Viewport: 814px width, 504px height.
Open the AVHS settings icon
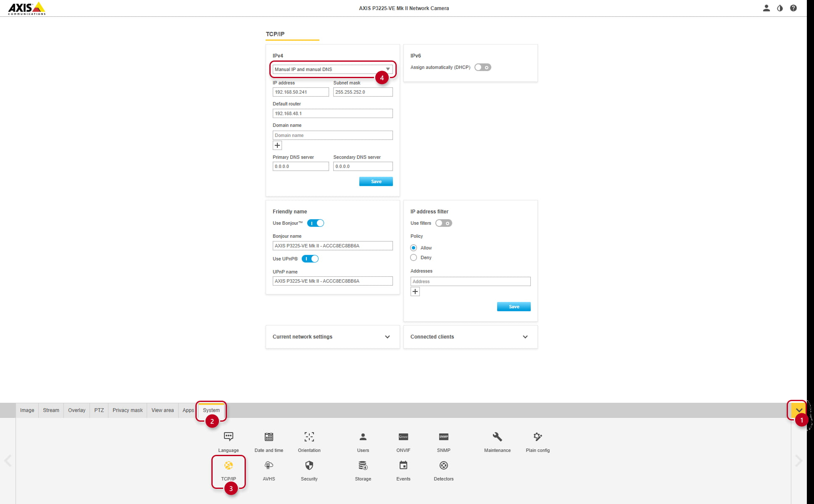click(269, 465)
